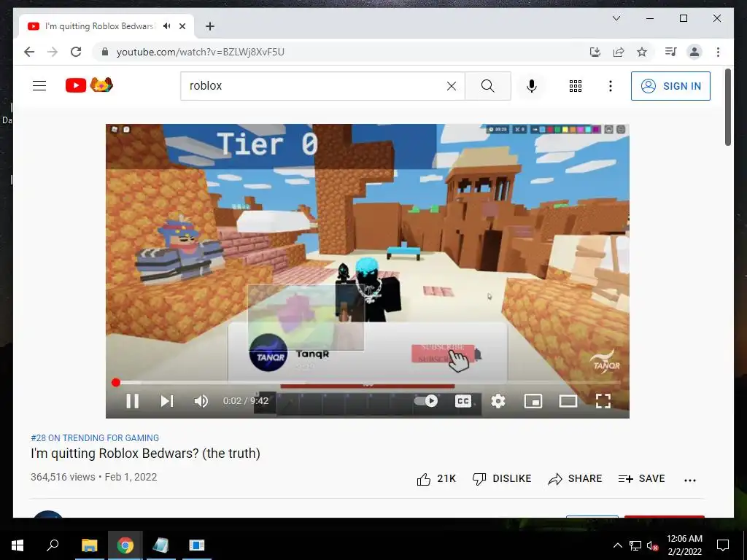Open the YouTube apps grid
Image resolution: width=747 pixels, height=560 pixels.
pyautogui.click(x=576, y=86)
